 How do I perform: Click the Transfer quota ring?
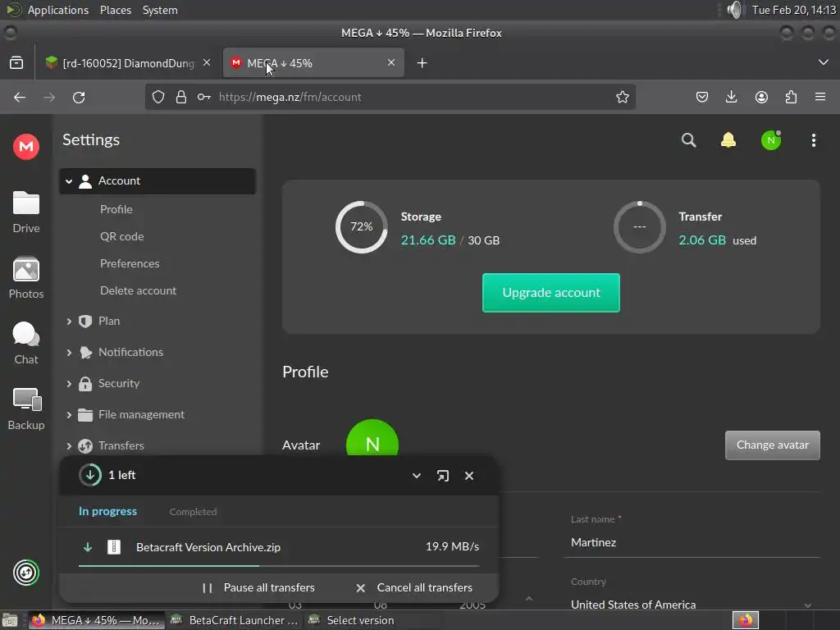coord(640,226)
